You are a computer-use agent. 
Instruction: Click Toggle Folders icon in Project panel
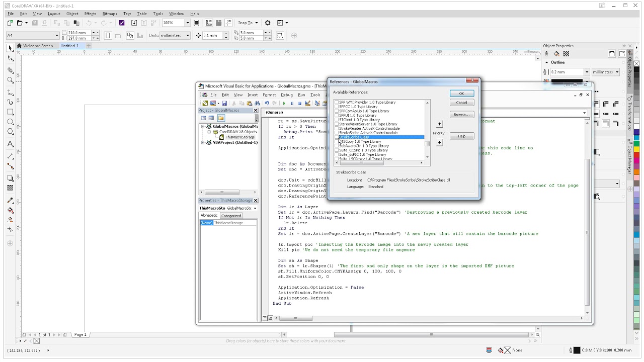pyautogui.click(x=221, y=118)
